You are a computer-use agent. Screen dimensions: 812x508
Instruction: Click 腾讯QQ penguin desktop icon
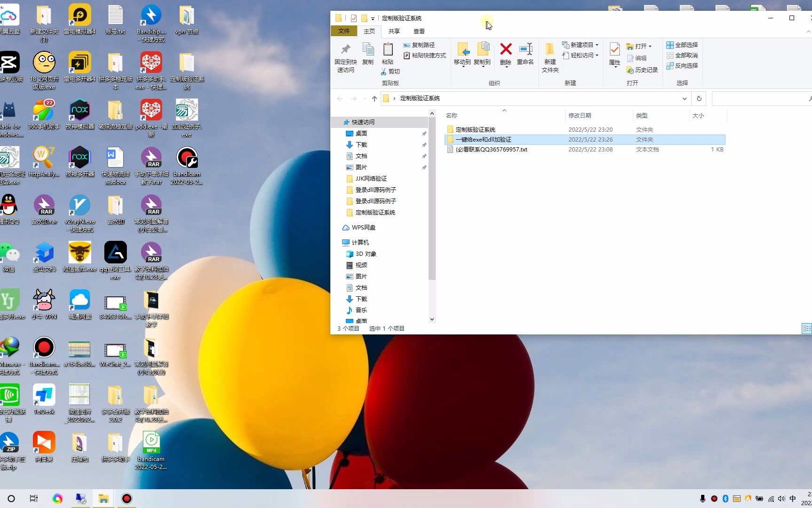click(x=9, y=209)
